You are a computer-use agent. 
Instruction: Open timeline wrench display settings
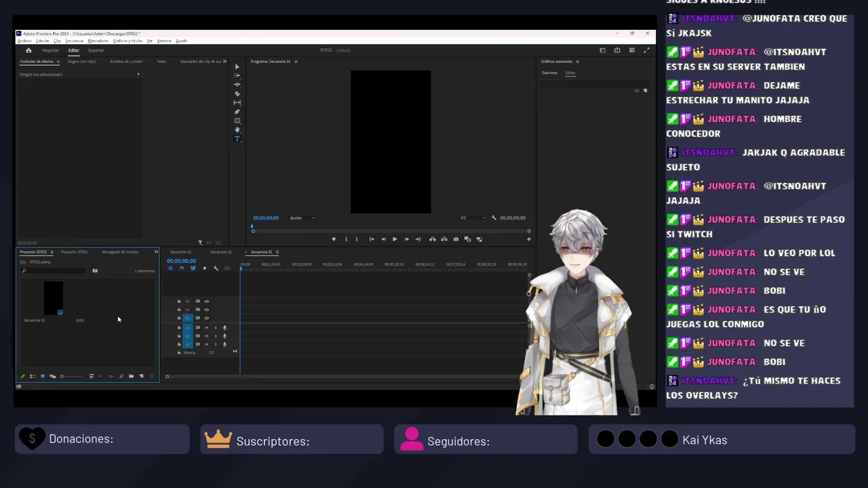pos(216,268)
